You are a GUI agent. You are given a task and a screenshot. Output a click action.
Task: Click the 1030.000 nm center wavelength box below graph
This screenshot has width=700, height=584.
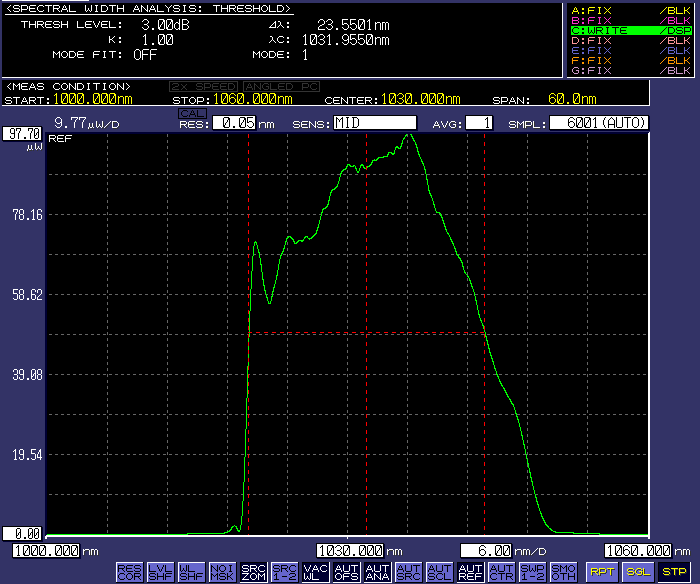(350, 551)
